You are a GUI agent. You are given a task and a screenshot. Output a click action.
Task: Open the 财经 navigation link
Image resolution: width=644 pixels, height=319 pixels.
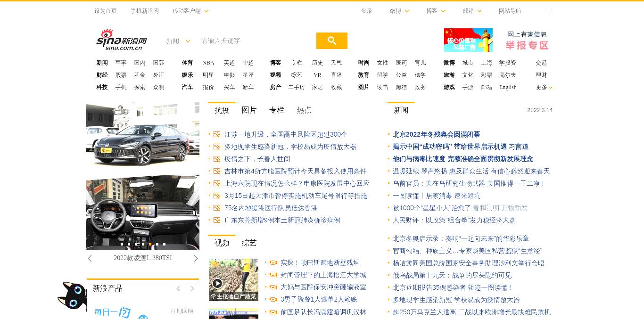(x=102, y=75)
